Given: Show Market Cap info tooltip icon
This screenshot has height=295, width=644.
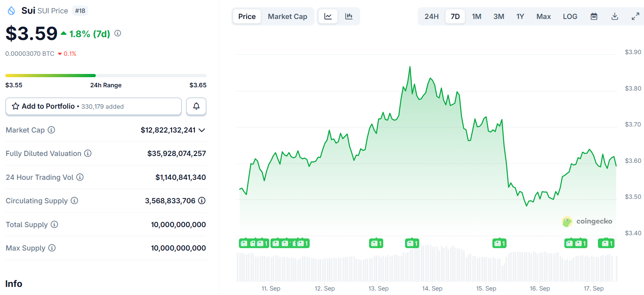Looking at the screenshot, I should click(51, 130).
